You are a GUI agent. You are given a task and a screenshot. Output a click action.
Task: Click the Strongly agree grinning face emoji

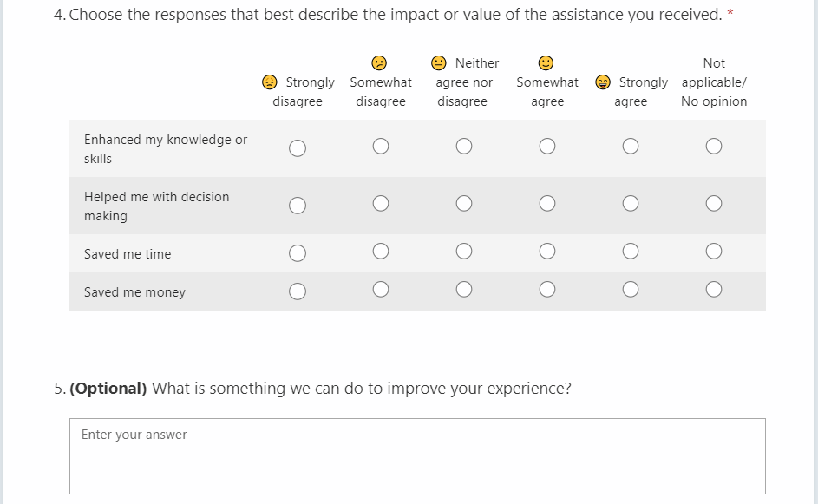pyautogui.click(x=603, y=82)
